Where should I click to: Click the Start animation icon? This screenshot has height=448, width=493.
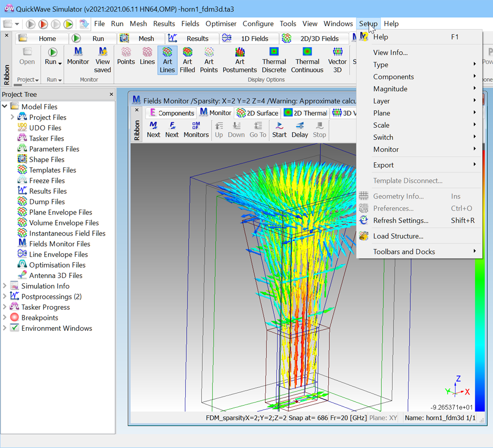(x=279, y=130)
